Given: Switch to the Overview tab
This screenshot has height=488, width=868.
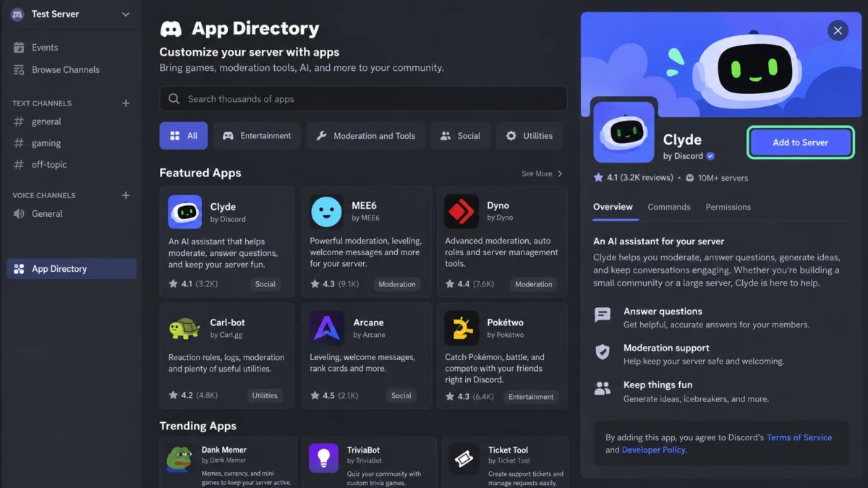Looking at the screenshot, I should [x=613, y=207].
